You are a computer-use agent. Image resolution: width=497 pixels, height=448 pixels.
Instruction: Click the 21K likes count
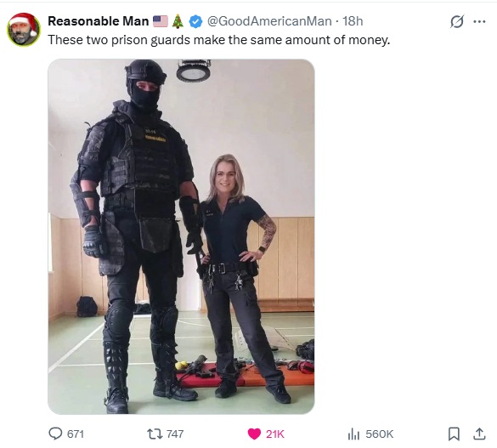274,434
